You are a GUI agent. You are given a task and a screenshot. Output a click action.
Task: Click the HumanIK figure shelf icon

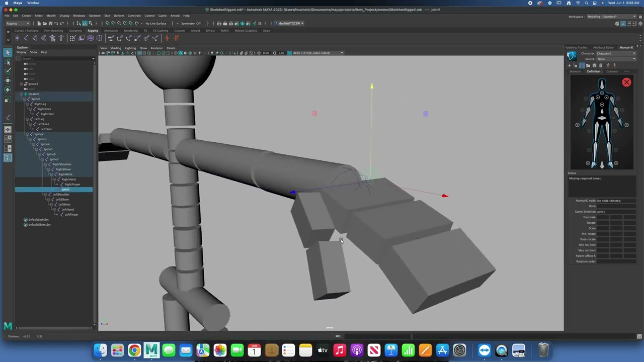(x=61, y=38)
